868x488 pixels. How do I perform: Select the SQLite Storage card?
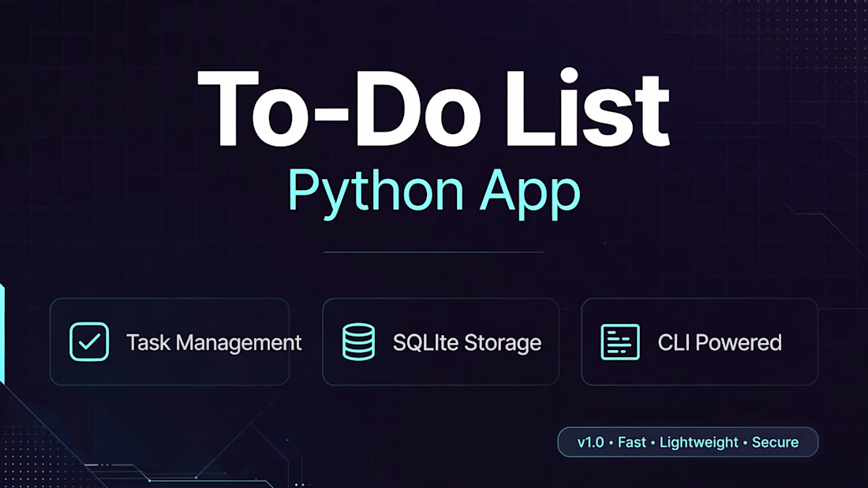click(440, 342)
